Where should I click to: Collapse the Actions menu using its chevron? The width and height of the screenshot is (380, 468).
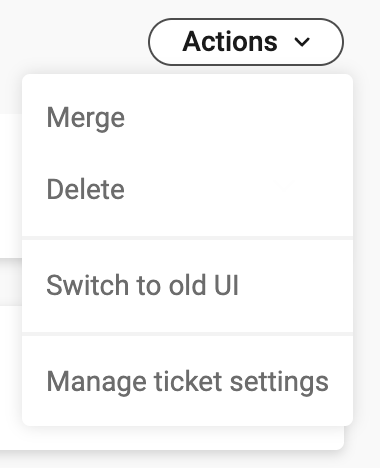[302, 42]
